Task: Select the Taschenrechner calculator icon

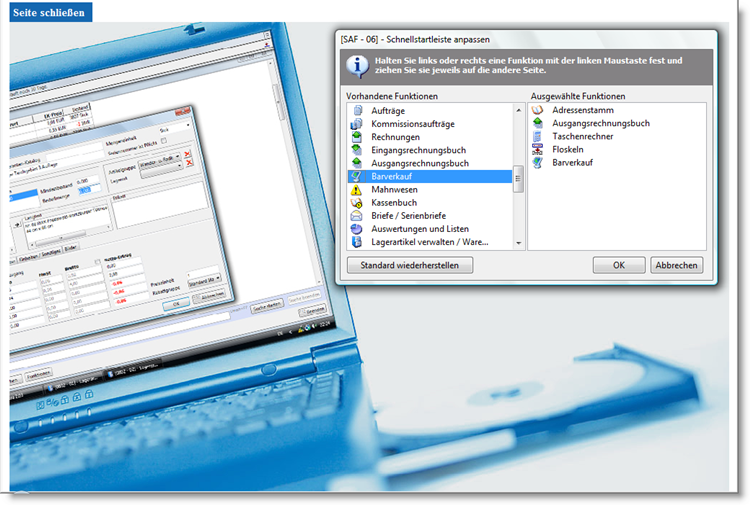Action: (538, 136)
